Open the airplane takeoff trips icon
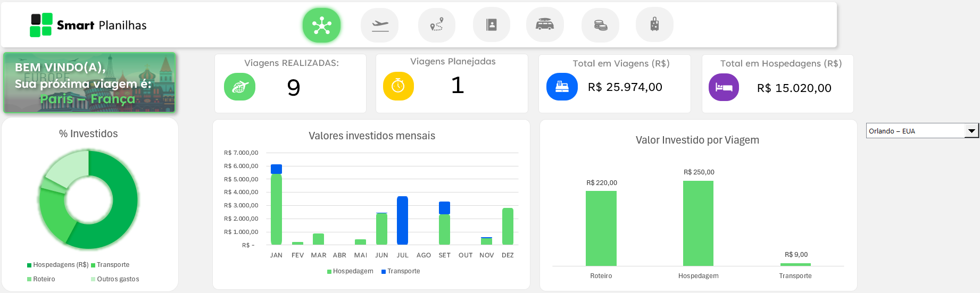The width and height of the screenshot is (980, 293). pos(379,25)
